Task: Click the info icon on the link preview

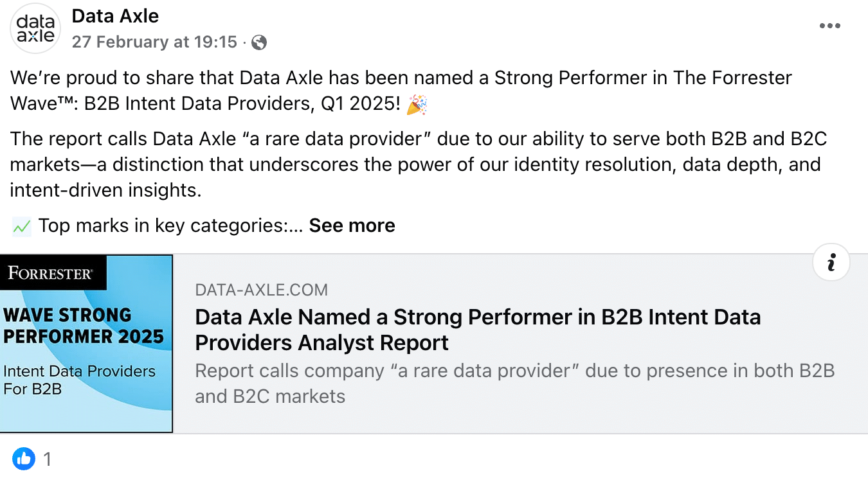Action: click(831, 262)
